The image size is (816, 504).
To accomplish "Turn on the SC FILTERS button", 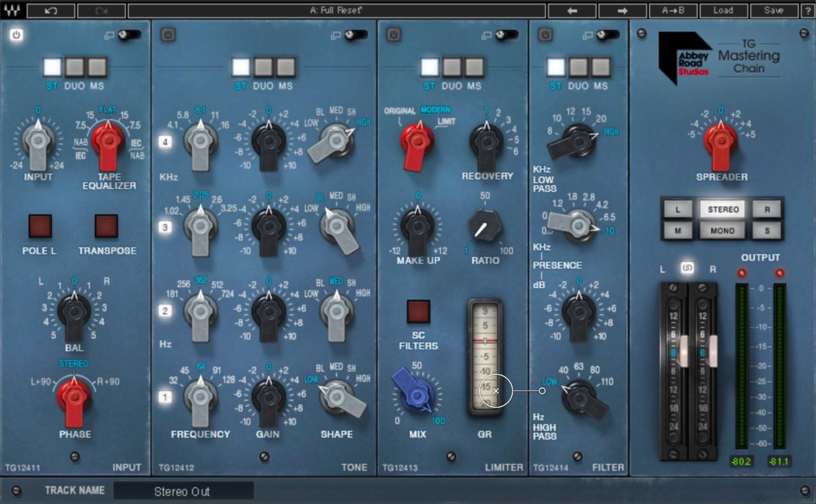I will pyautogui.click(x=418, y=311).
